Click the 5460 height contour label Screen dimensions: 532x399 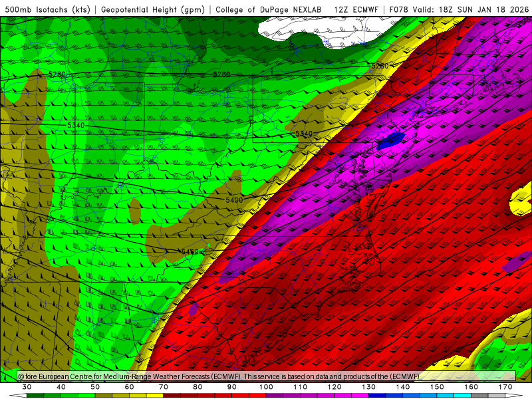click(190, 252)
